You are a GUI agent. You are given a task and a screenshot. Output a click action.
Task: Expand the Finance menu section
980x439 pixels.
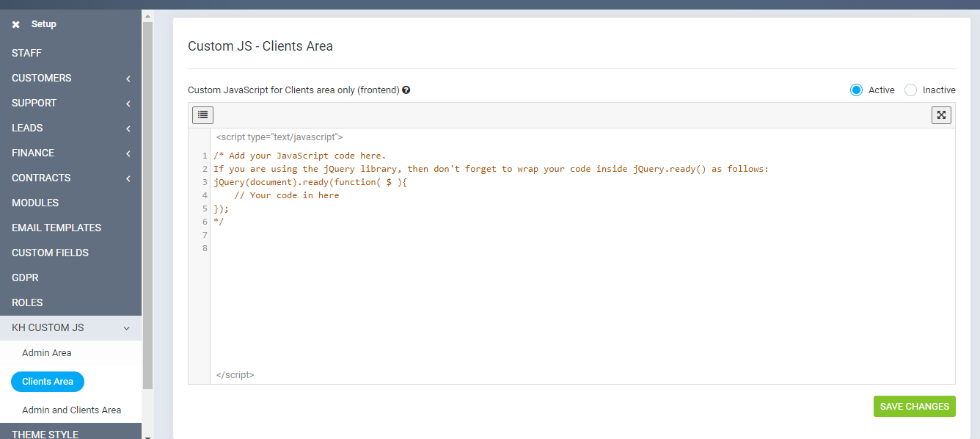pyautogui.click(x=128, y=153)
